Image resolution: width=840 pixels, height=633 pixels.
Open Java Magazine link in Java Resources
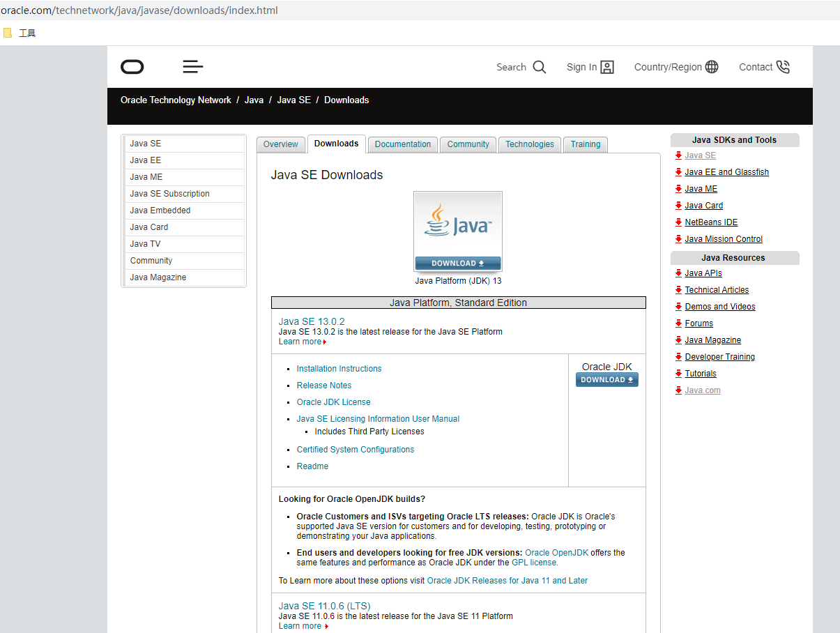coord(713,340)
